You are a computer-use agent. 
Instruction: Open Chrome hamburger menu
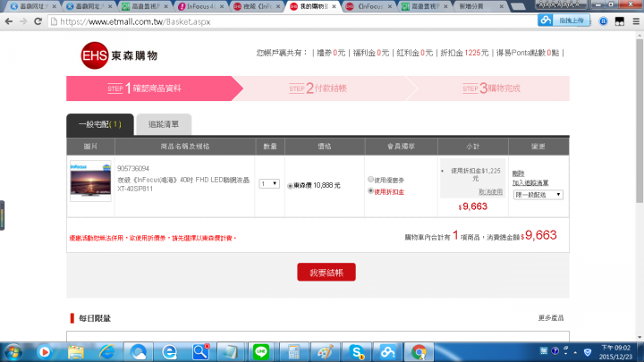636,21
